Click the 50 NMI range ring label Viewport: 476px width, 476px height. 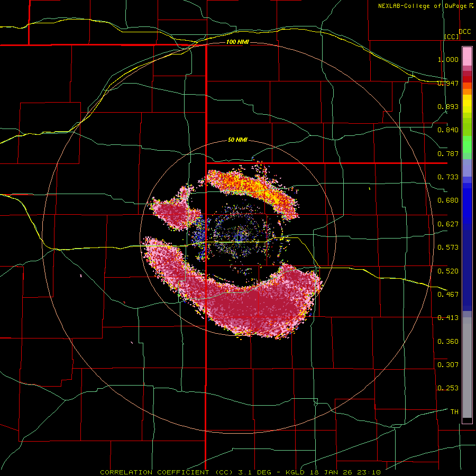pyautogui.click(x=237, y=140)
